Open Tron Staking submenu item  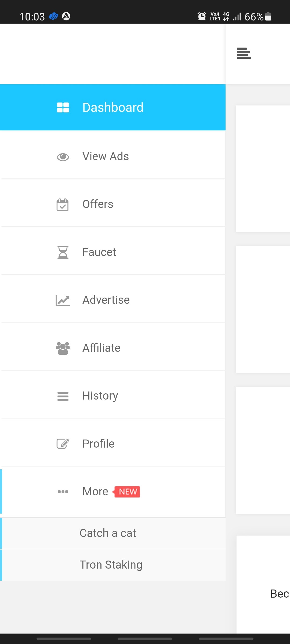click(113, 565)
